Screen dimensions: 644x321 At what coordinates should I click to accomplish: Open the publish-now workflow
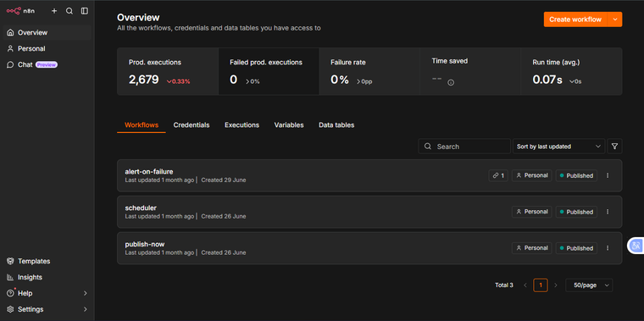pos(369,248)
